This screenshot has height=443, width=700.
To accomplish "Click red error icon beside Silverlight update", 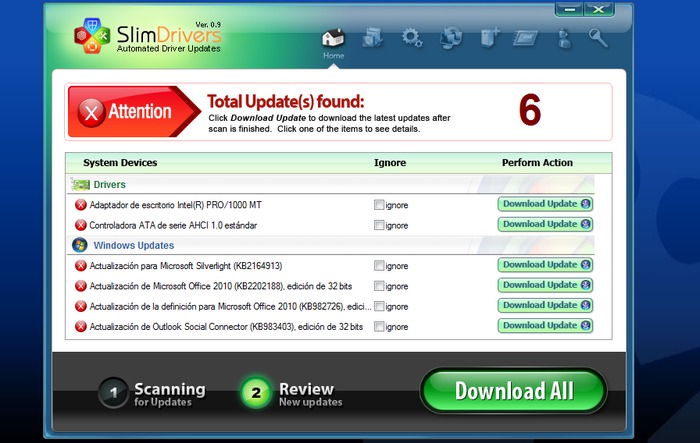I will [x=81, y=266].
